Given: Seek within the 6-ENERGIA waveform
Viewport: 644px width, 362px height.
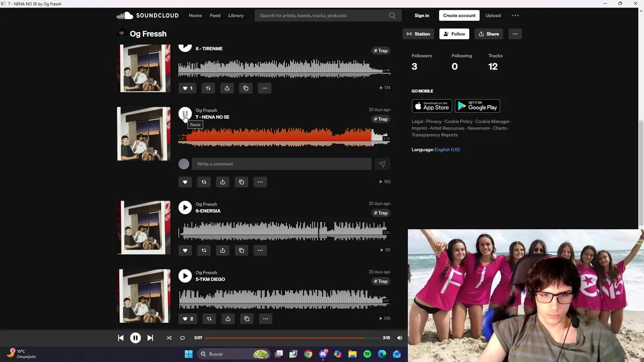Looking at the screenshot, I should [x=284, y=231].
